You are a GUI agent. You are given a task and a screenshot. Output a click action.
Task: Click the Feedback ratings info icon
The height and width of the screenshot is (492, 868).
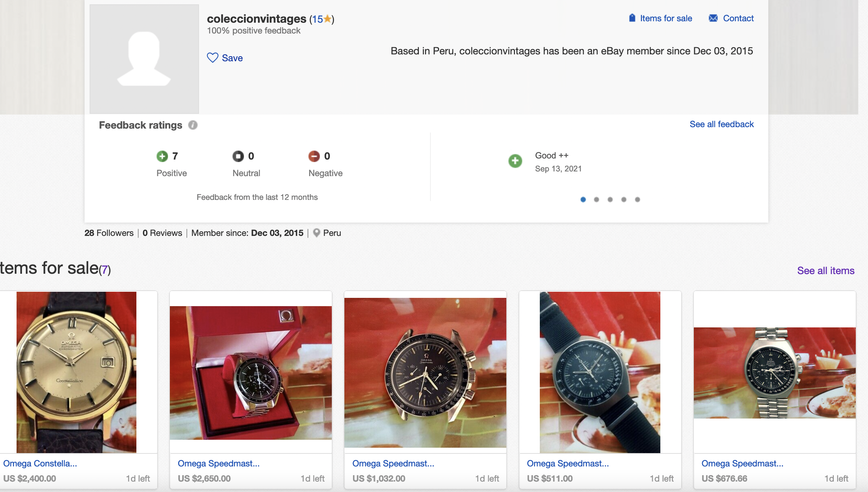pos(193,125)
